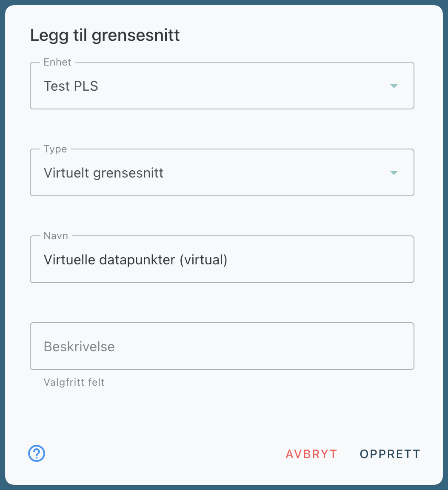Click the Enhet dropdown arrow icon
Viewport: 448px width, 490px height.
pyautogui.click(x=394, y=86)
